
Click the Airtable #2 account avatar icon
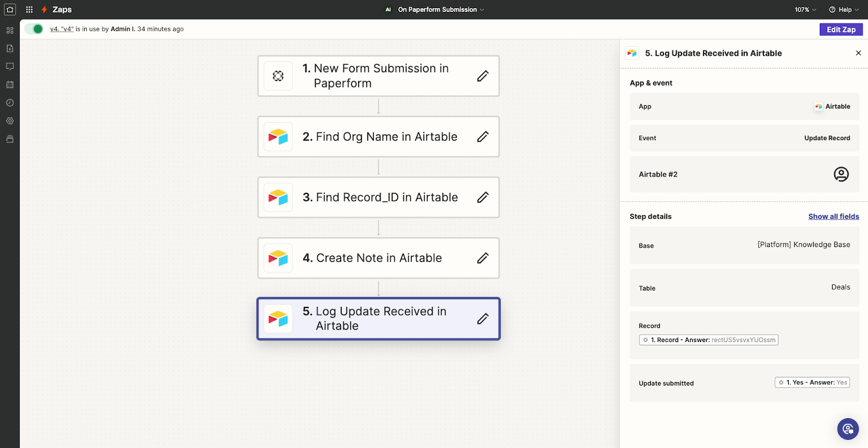[x=841, y=174]
